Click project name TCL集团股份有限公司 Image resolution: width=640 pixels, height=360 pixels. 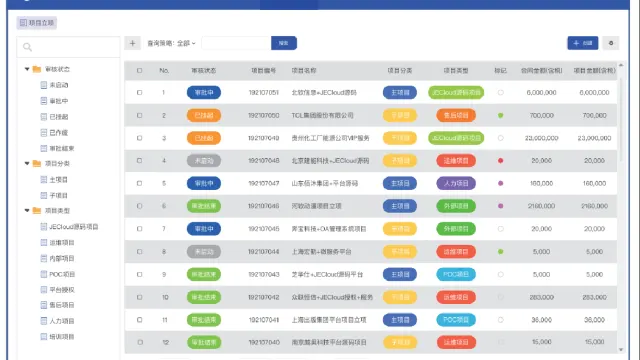pyautogui.click(x=322, y=116)
